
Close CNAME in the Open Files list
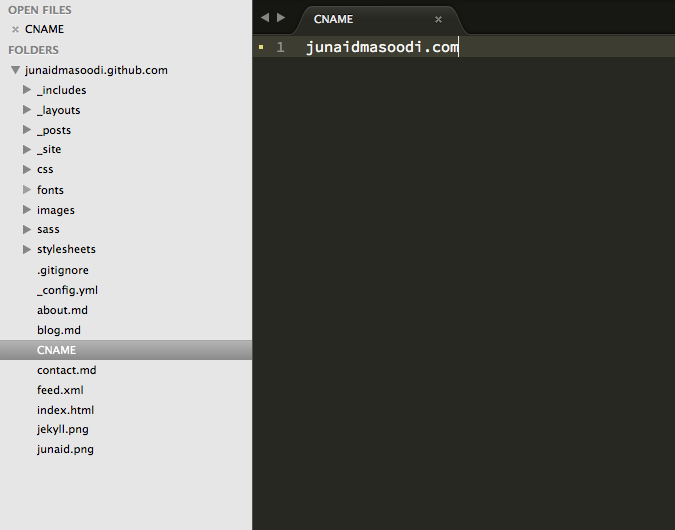coord(15,29)
